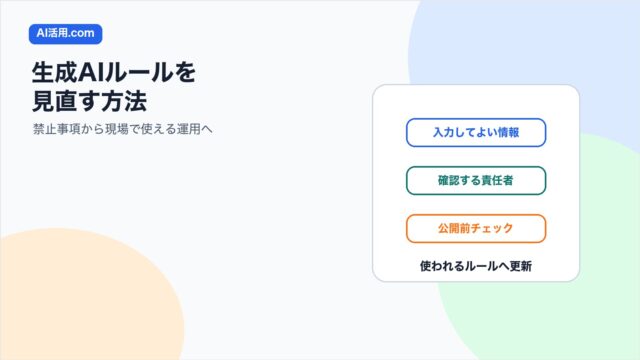
Task: Click the subtitle 禁止事項から現場で使える運用へ
Action: [122, 129]
